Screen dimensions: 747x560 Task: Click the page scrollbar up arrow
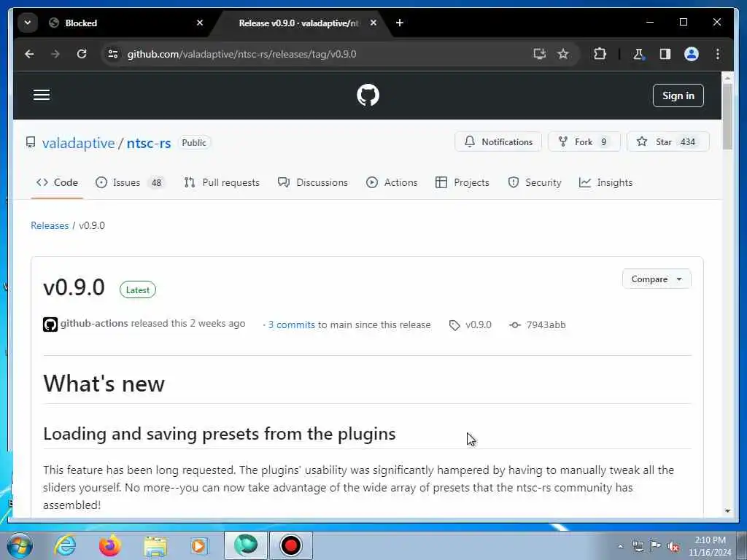click(x=727, y=77)
